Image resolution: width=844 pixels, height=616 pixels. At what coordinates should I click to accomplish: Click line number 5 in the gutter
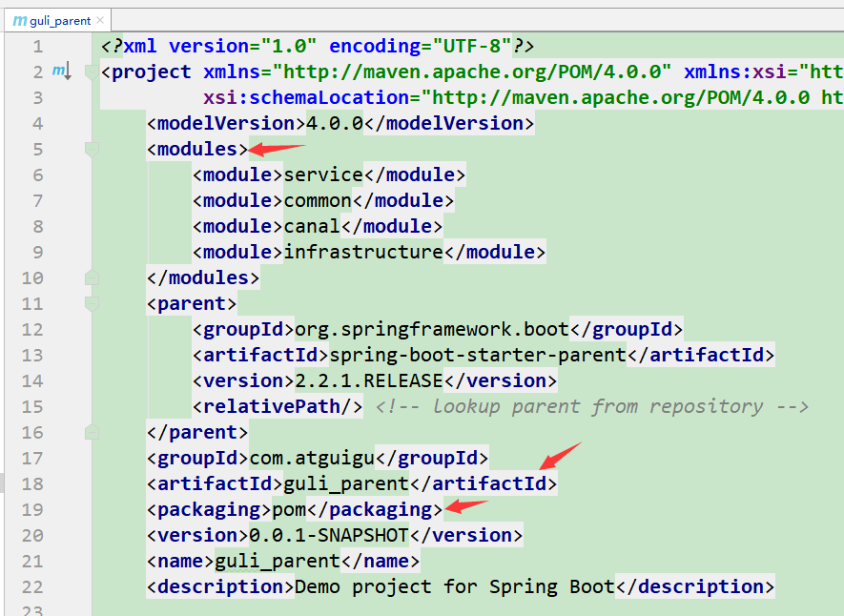[x=37, y=149]
